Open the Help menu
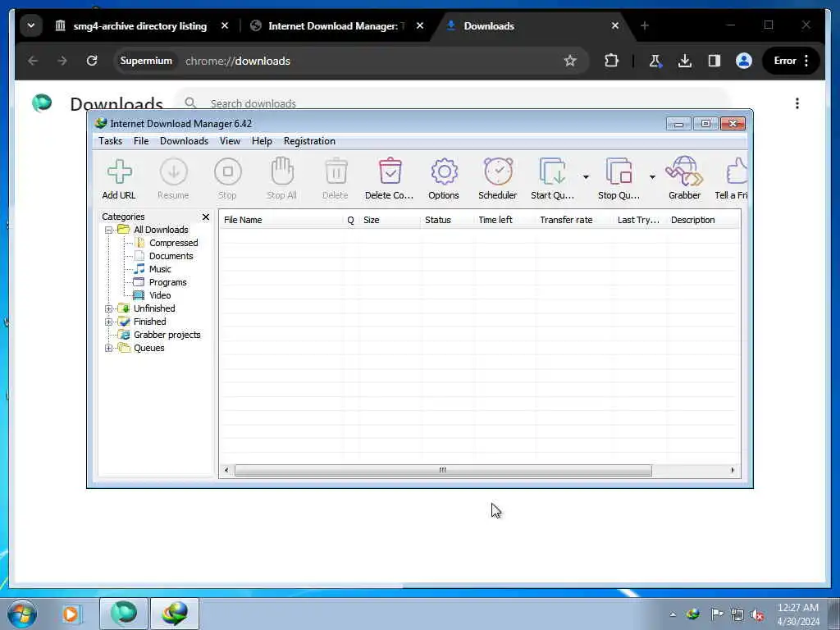Image resolution: width=840 pixels, height=630 pixels. click(262, 141)
